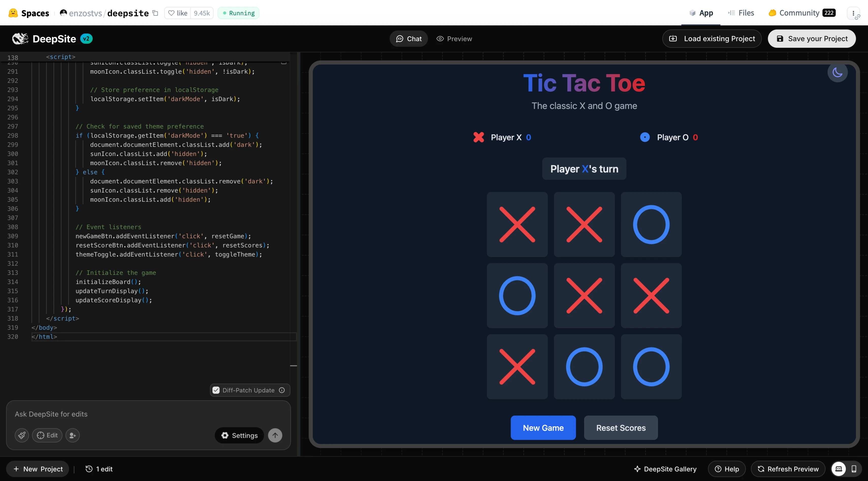Click the Edit element selector button

coord(47,435)
